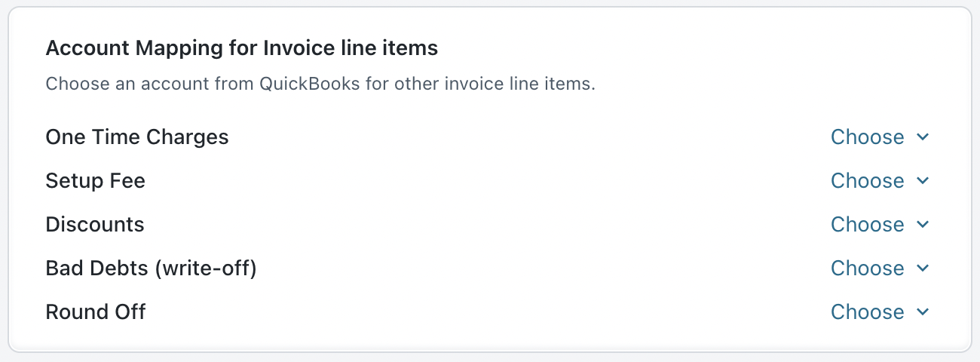Click the chevron arrow beside One Time Charges
The image size is (980, 362).
tap(923, 137)
